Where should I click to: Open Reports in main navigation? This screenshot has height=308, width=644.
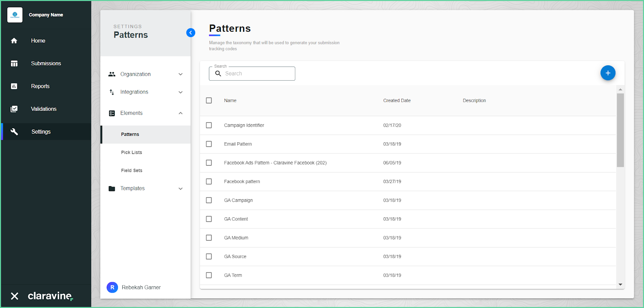[40, 86]
